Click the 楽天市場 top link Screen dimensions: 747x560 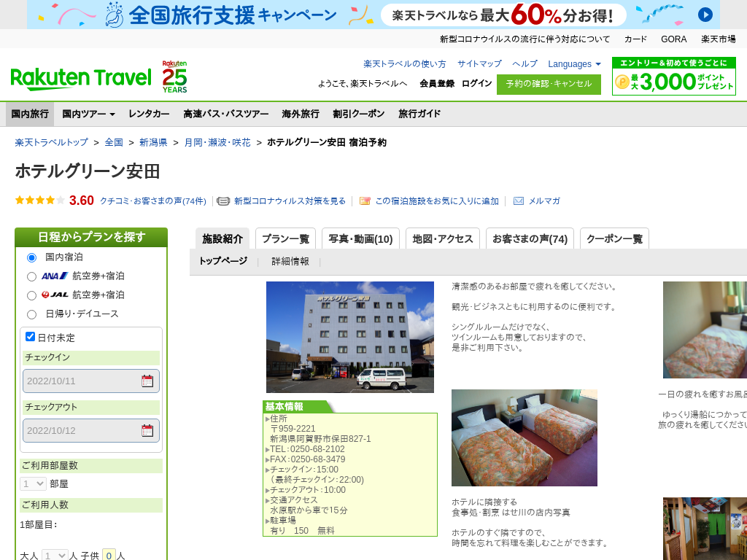pos(719,39)
